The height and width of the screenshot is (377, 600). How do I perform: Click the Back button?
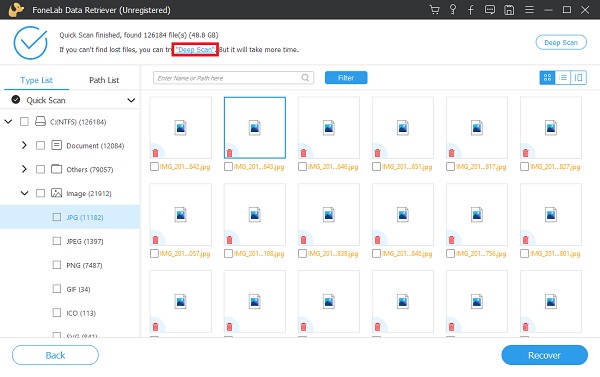point(55,355)
